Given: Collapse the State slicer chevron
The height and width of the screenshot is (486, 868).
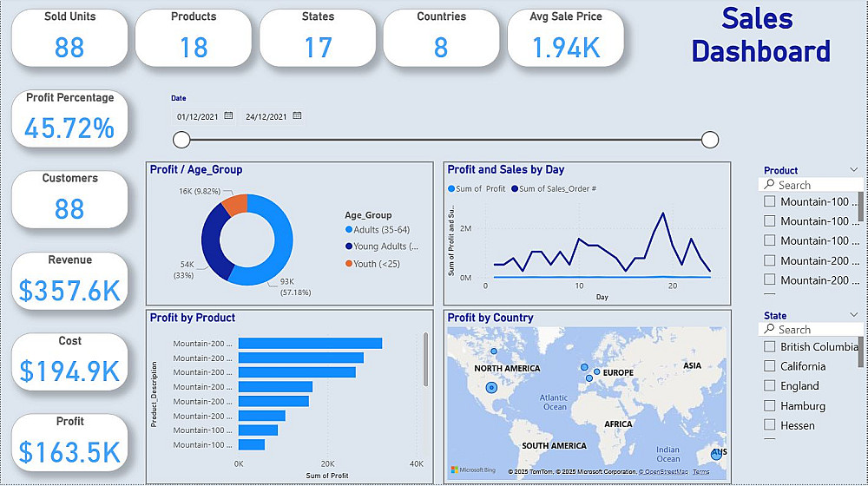Looking at the screenshot, I should point(853,315).
